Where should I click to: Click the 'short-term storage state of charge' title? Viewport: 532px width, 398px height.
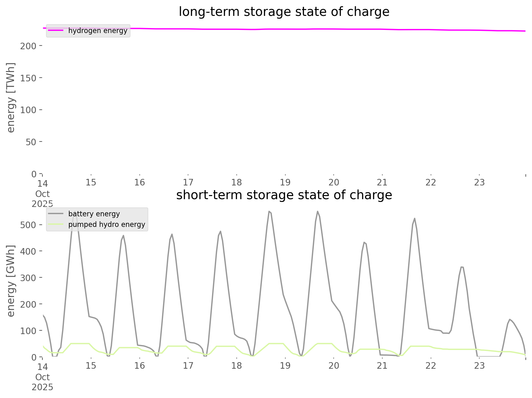[x=284, y=195]
